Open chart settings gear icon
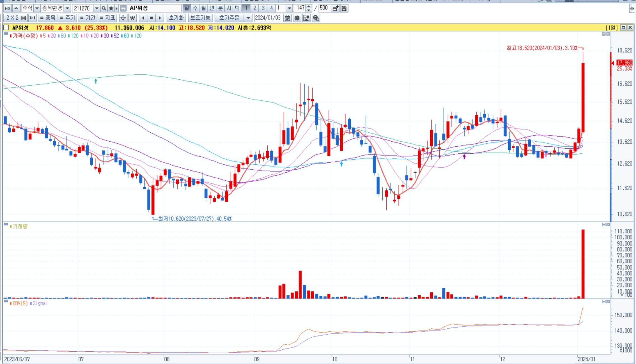The image size is (636, 364). point(297,18)
